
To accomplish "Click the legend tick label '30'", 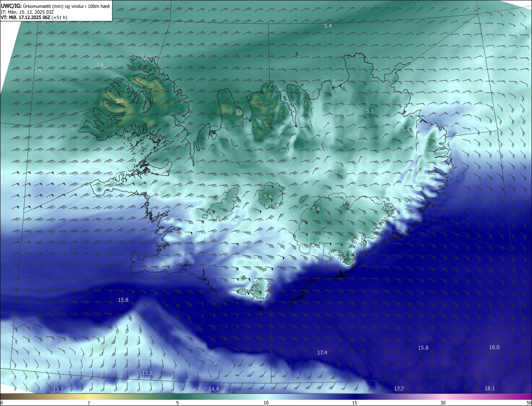I will click(x=443, y=403).
